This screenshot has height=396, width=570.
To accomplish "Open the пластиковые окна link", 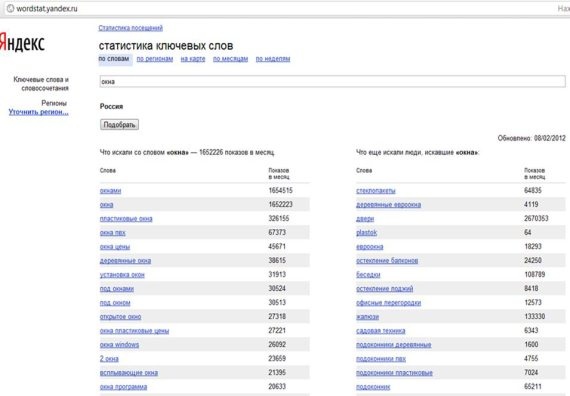I will (126, 219).
